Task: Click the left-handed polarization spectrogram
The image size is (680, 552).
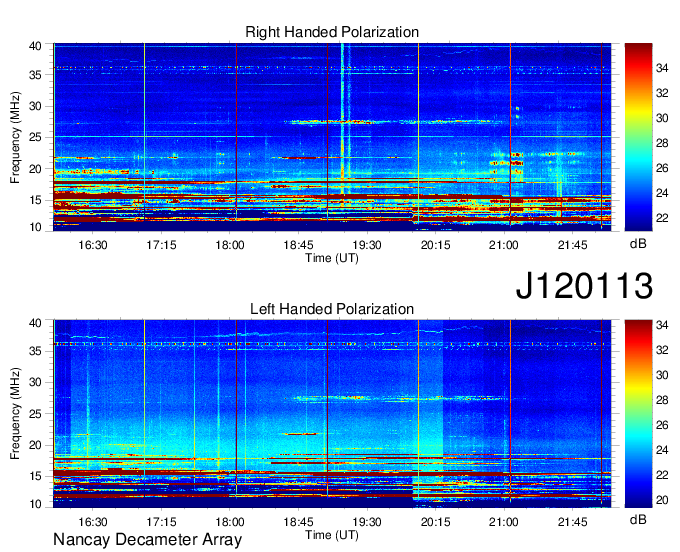Action: click(x=332, y=414)
